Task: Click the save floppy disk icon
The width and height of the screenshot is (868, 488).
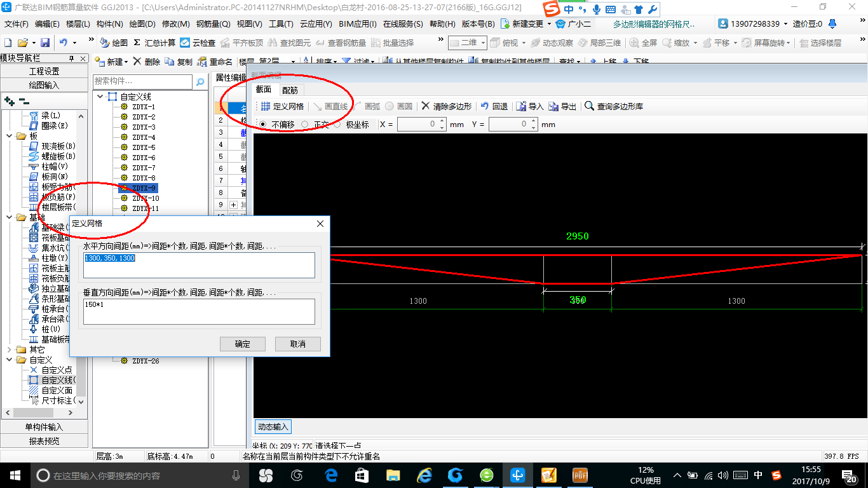Action: [x=45, y=43]
